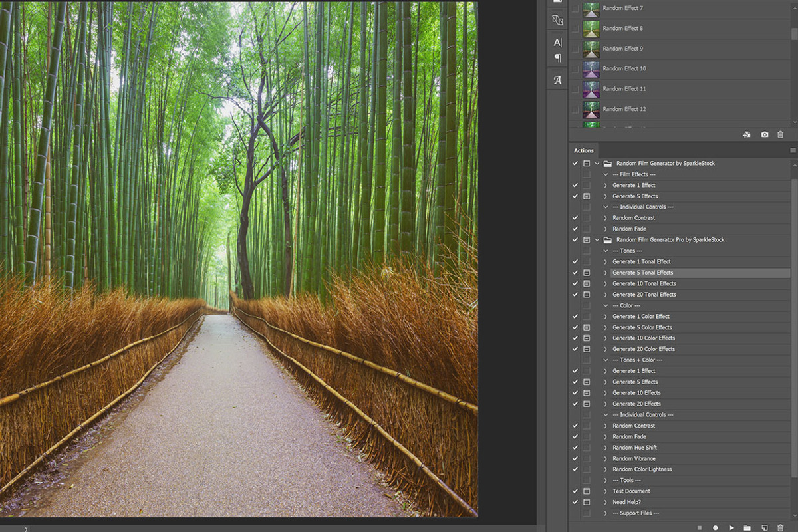Toggle dialog for Generate 5 Tonal Effects
The image size is (798, 532).
coord(587,273)
